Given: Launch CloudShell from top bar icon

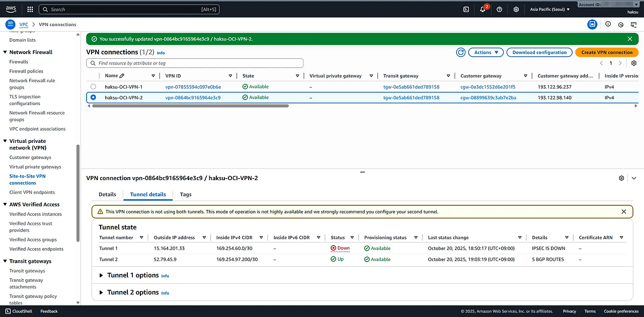Looking at the screenshot, I should click(x=466, y=9).
